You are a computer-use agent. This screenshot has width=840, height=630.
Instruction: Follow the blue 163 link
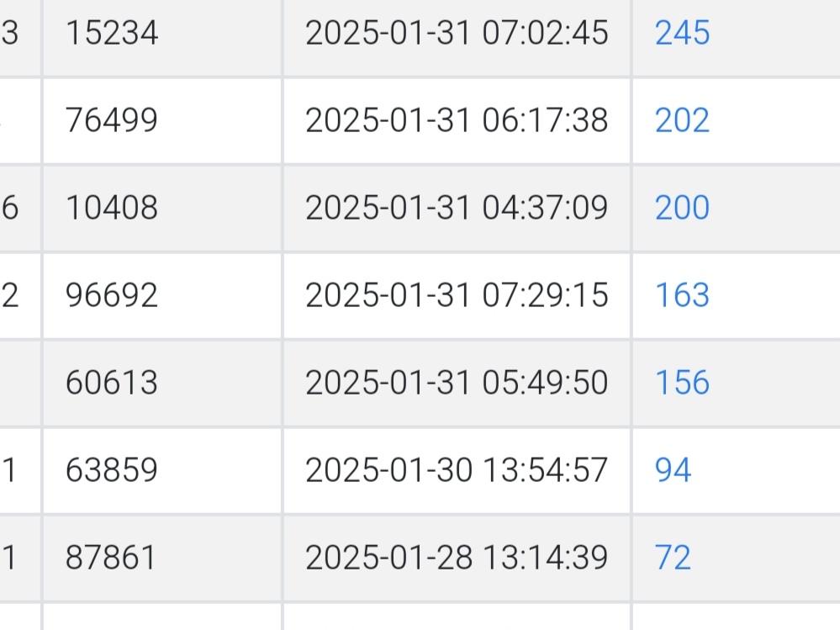coord(682,295)
